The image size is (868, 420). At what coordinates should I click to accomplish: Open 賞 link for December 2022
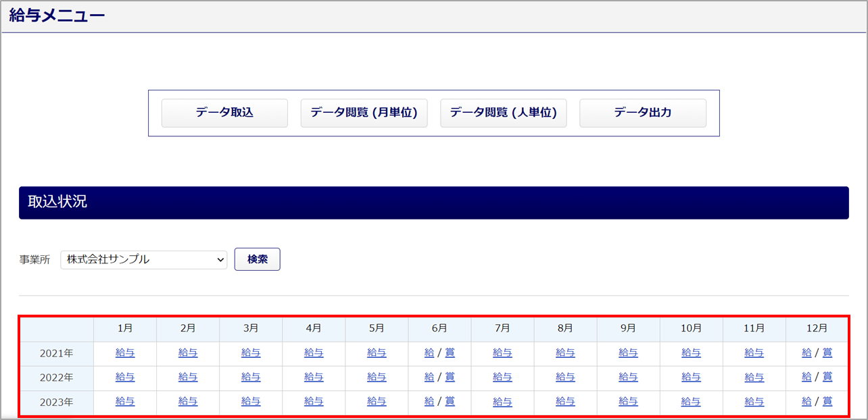827,377
